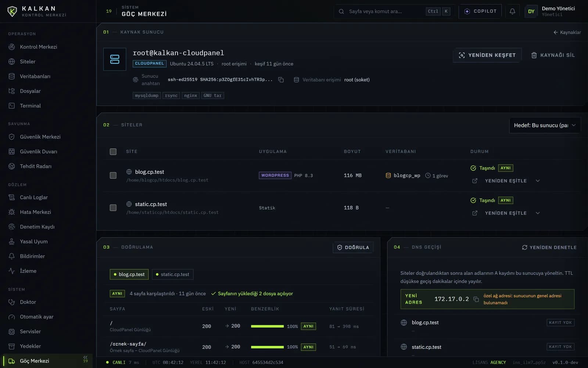Go back via Kaynaklar link
The width and height of the screenshot is (588, 368).
567,32
